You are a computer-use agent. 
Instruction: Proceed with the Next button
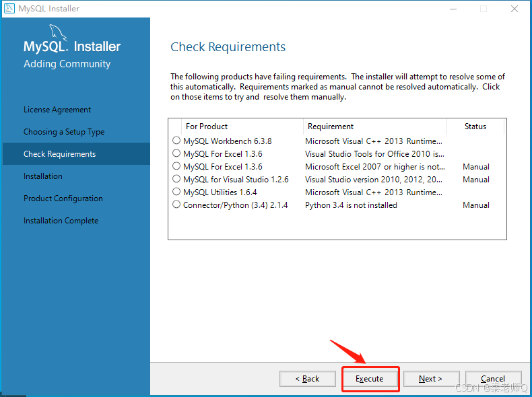tap(431, 379)
